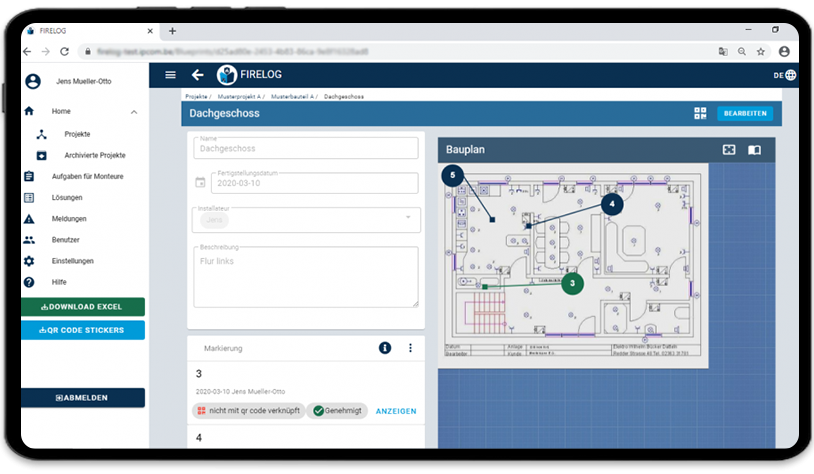814x474 pixels.
Task: Click the user avatar icon in sidebar
Action: pos(33,82)
